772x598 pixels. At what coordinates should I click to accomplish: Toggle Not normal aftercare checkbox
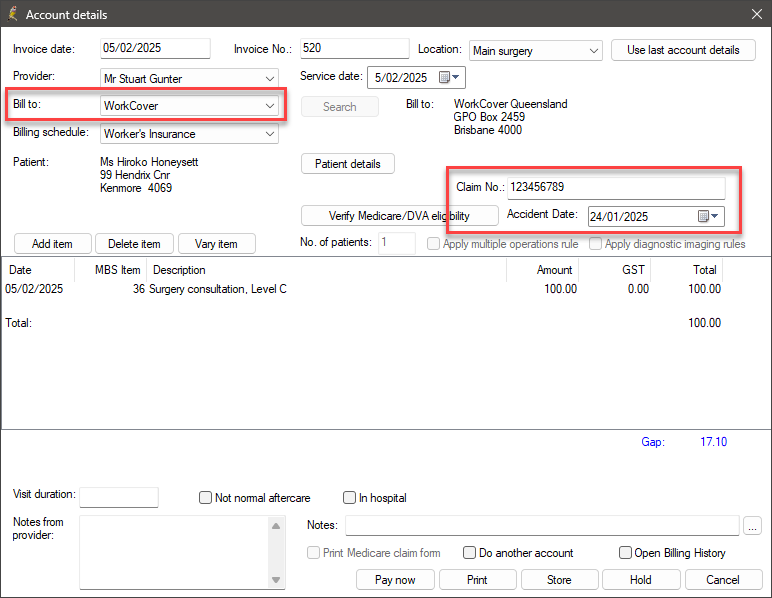(x=205, y=498)
